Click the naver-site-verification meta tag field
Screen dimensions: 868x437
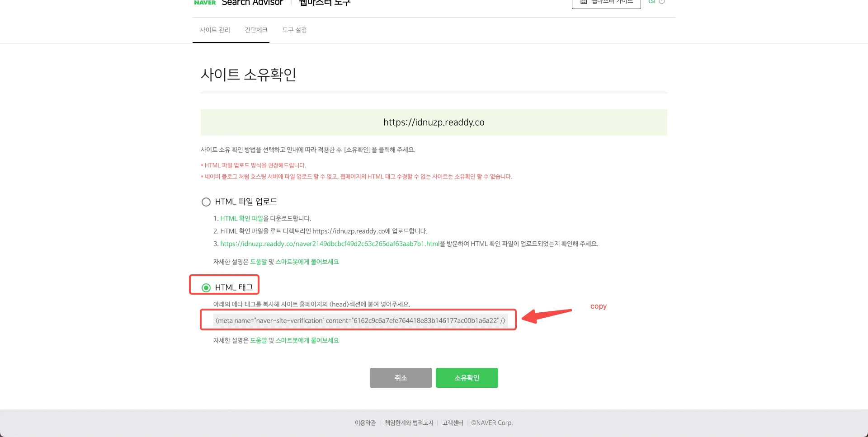coord(360,320)
